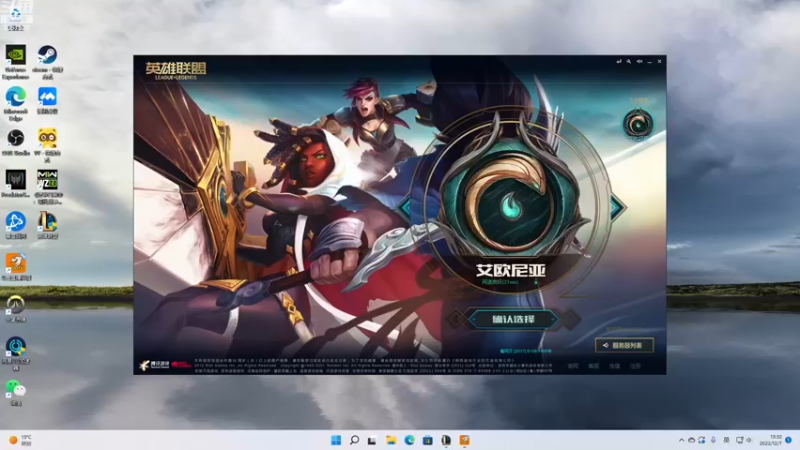Screen dimensions: 800x450
Task: Open the repair tool icon in title bar
Action: (x=629, y=61)
